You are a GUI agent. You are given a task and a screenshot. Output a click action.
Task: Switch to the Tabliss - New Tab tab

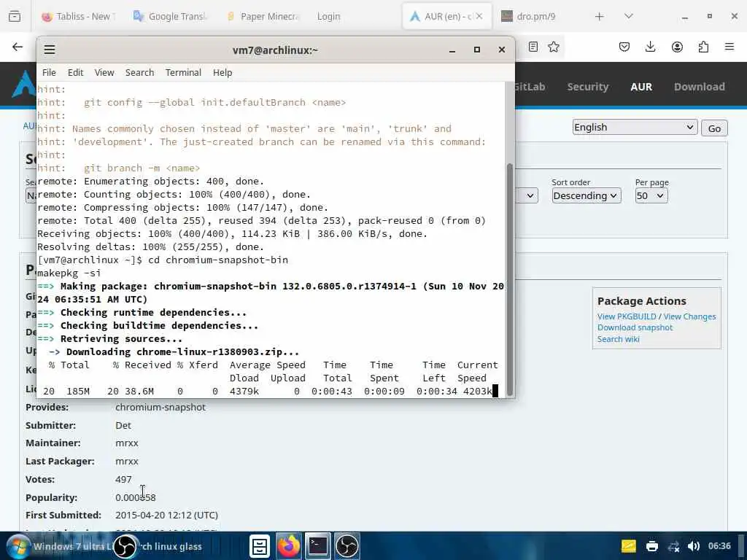[x=78, y=16]
